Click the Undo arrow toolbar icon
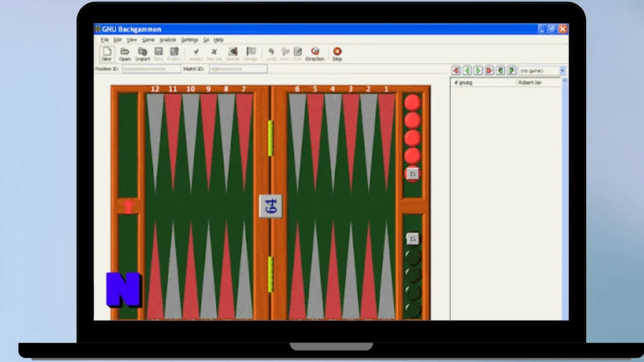This screenshot has height=362, width=644. 271,54
